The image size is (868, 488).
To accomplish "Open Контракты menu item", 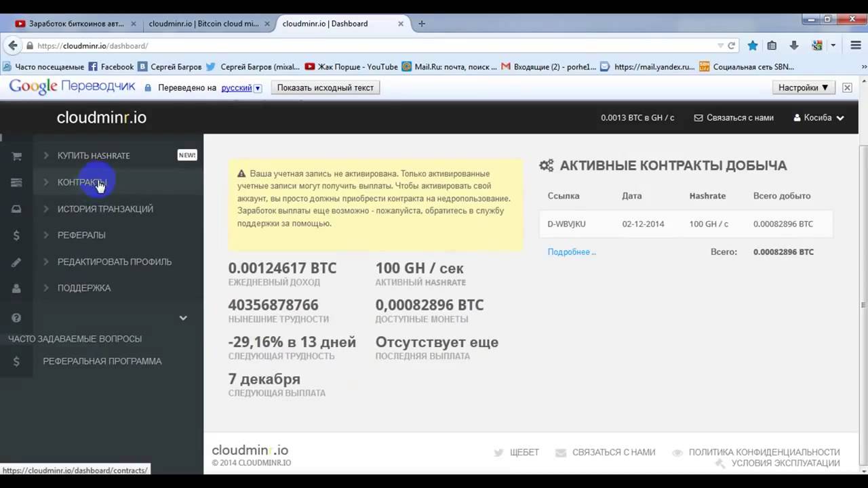I will (82, 182).
